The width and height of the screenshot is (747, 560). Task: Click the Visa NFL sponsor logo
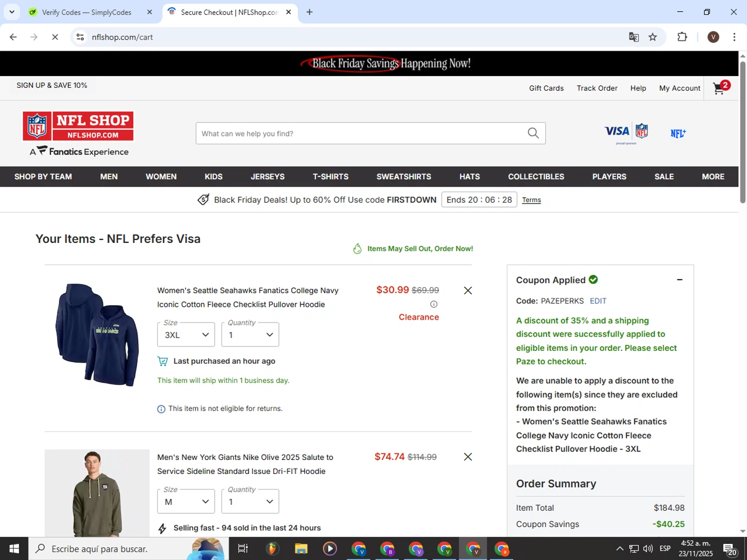[626, 133]
